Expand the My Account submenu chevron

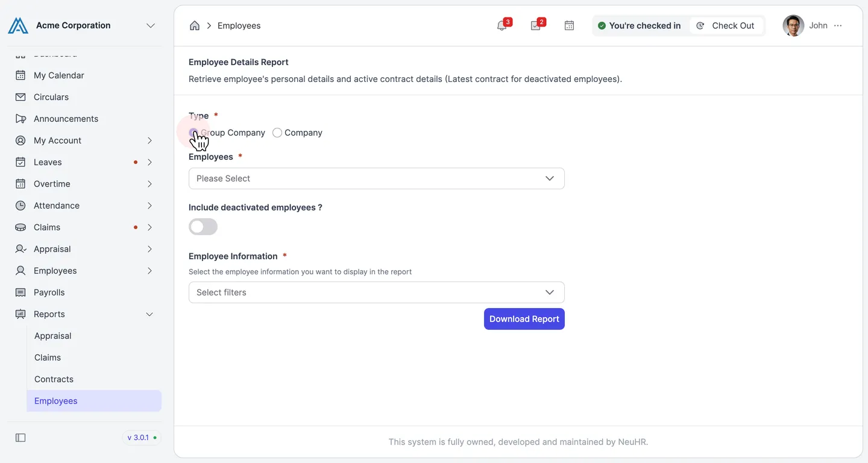pyautogui.click(x=149, y=140)
